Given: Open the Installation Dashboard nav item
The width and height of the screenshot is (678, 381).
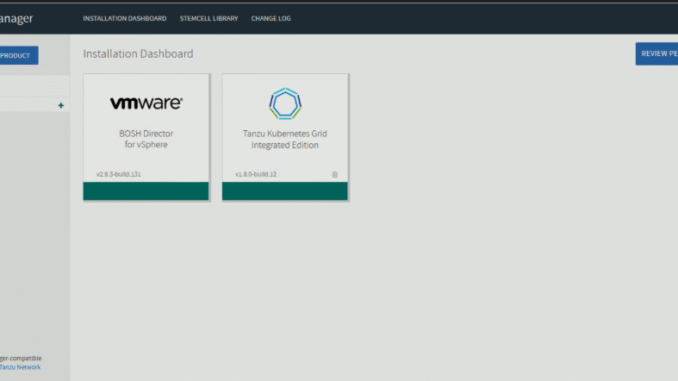Looking at the screenshot, I should pyautogui.click(x=125, y=19).
